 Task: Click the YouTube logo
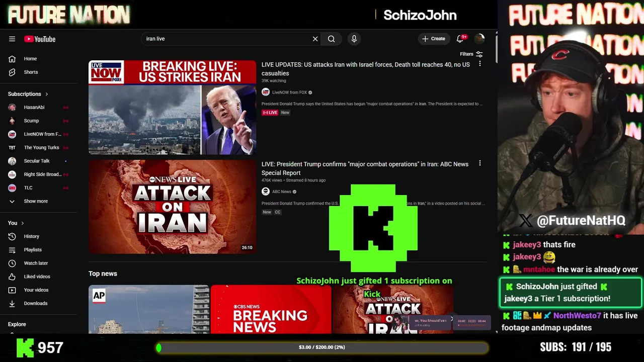(40, 39)
